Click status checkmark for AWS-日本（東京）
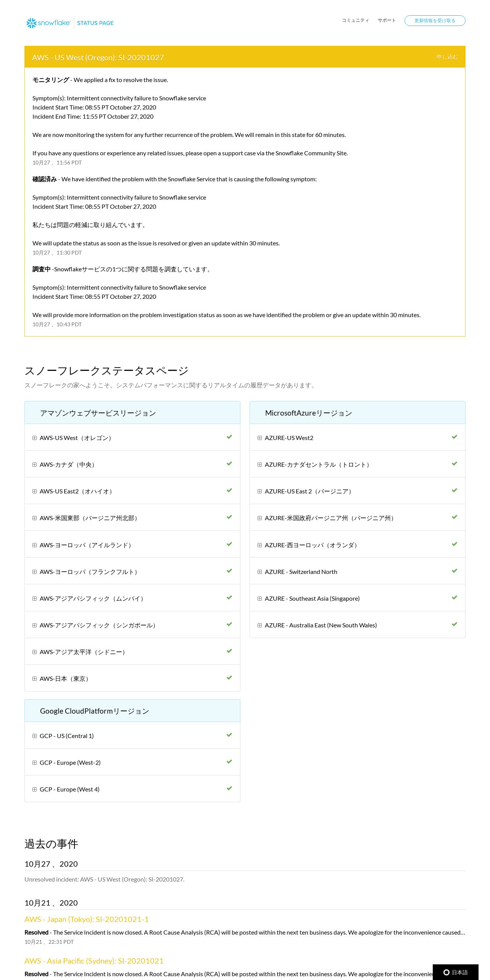The image size is (490, 980). [x=229, y=678]
